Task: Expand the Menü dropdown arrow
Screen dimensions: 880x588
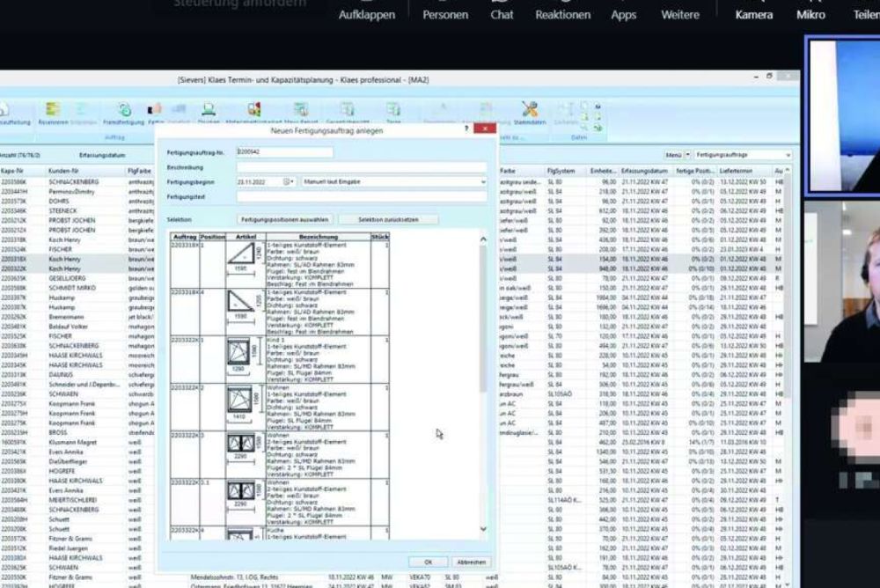Action: point(688,154)
